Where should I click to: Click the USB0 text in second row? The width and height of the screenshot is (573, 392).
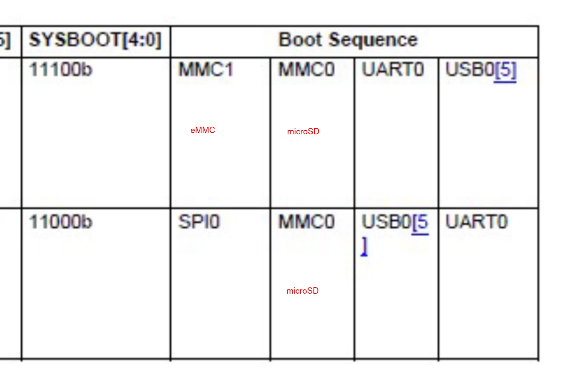387,222
